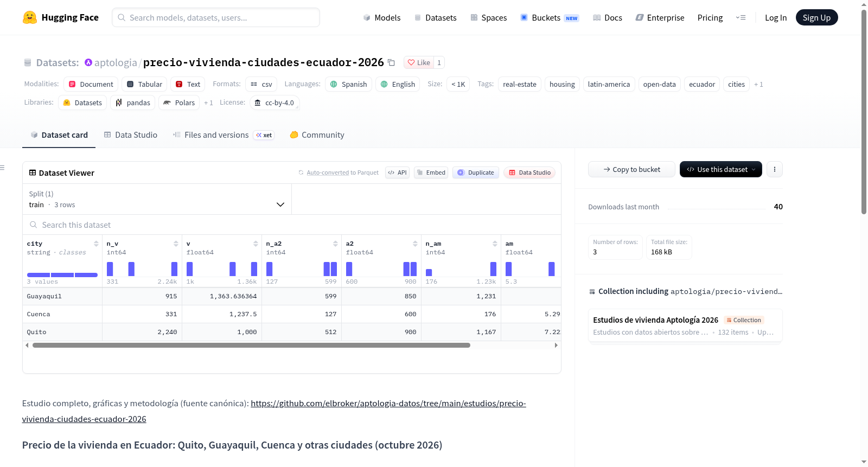Viewport: 868px width, 467px height.
Task: Sort the n_v column
Action: pos(176,244)
